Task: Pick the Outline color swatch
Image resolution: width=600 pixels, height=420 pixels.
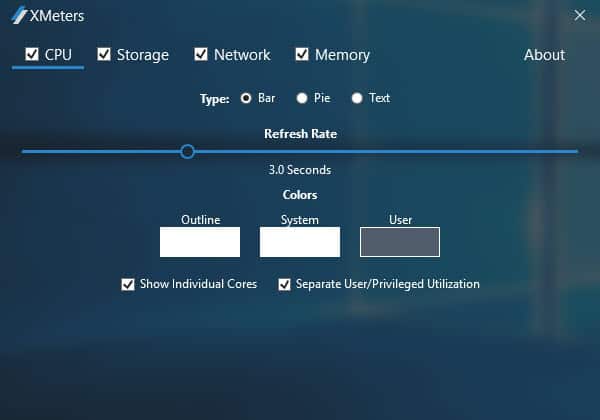Action: click(x=200, y=242)
